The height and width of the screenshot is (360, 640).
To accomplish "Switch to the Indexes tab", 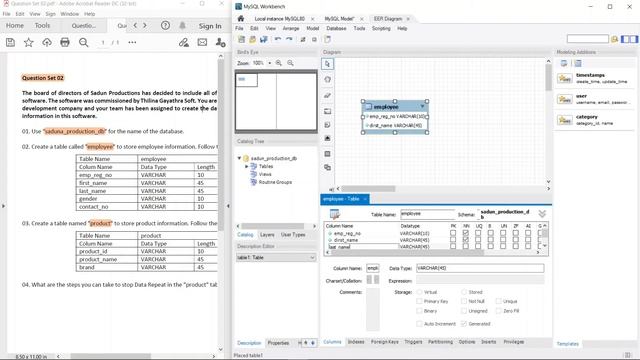I will click(356, 342).
